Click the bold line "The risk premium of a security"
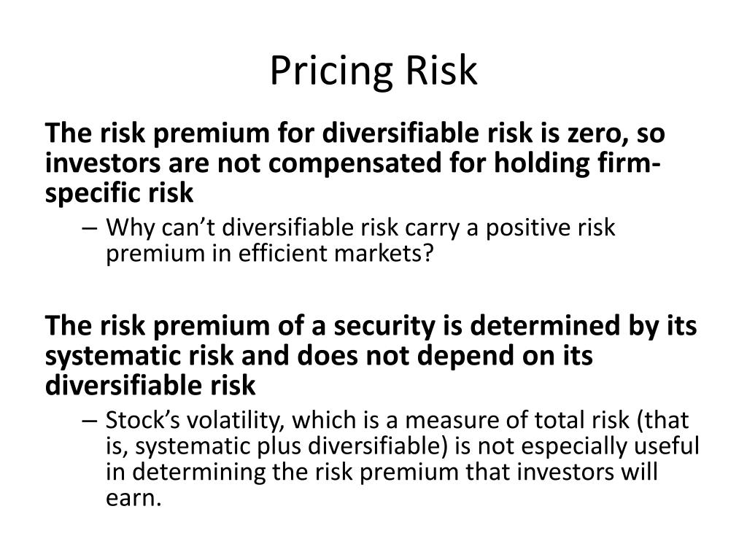 point(371,326)
